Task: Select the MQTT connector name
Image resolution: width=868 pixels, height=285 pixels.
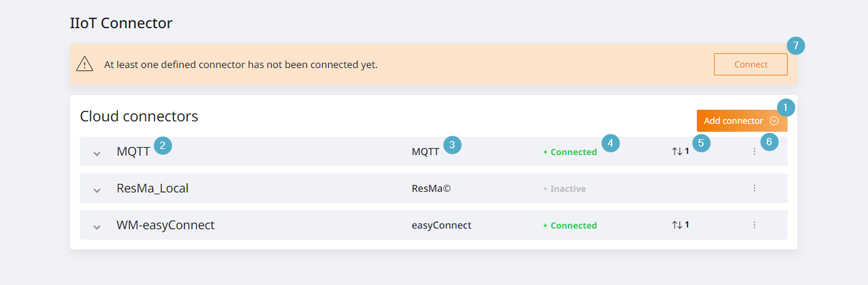Action: 133,151
